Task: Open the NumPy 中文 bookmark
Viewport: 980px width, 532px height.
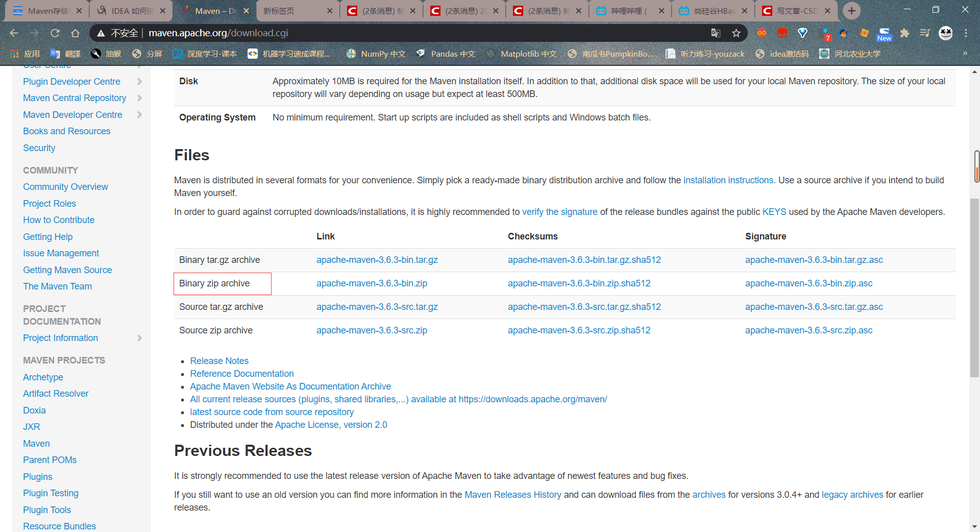Action: coord(376,54)
